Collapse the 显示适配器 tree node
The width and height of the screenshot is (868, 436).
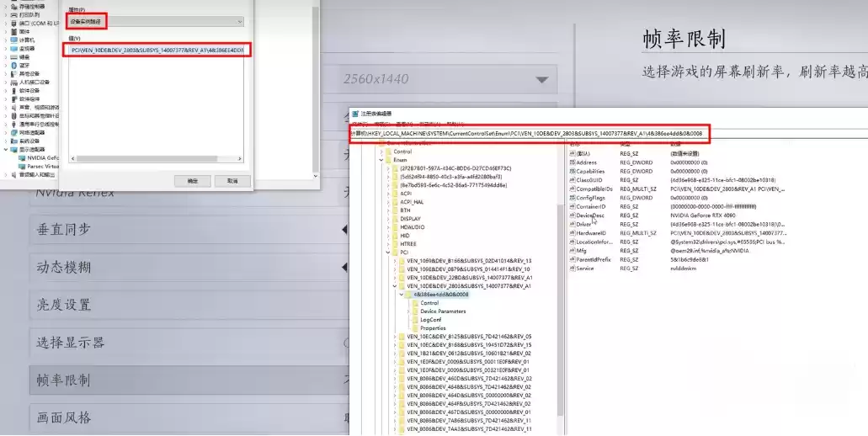tap(6, 149)
